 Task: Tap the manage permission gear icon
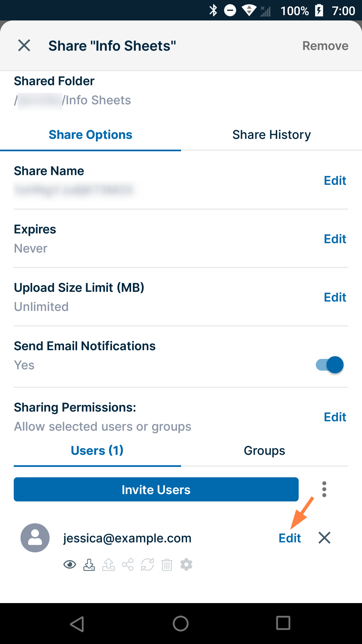tap(186, 565)
